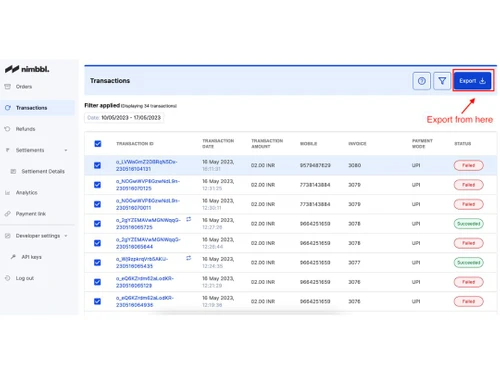
Task: Click the STATUS column header
Action: 463,144
